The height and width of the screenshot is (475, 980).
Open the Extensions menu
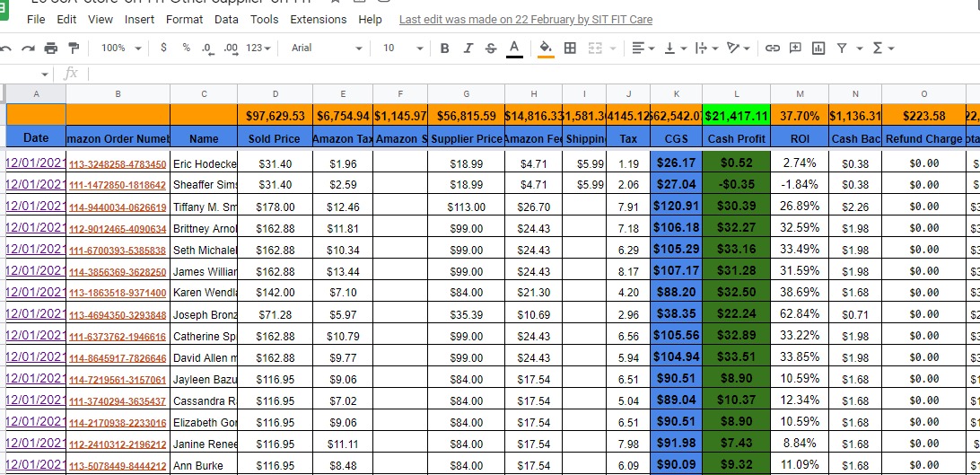pyautogui.click(x=318, y=19)
